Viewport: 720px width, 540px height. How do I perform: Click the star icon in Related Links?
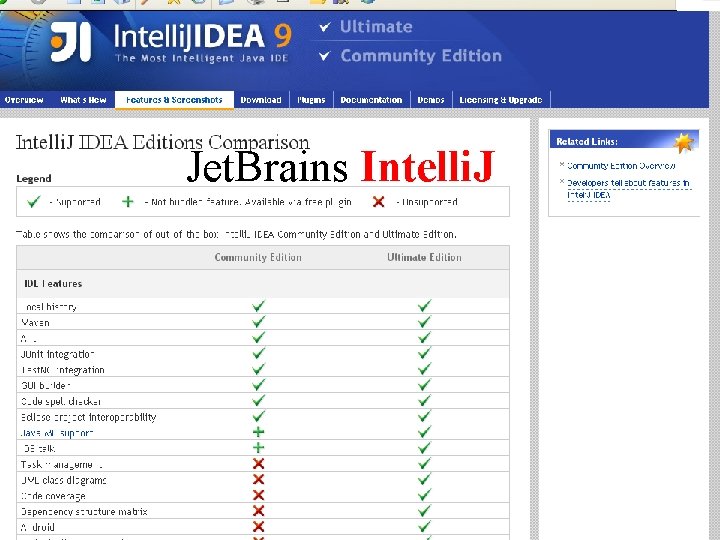click(683, 142)
